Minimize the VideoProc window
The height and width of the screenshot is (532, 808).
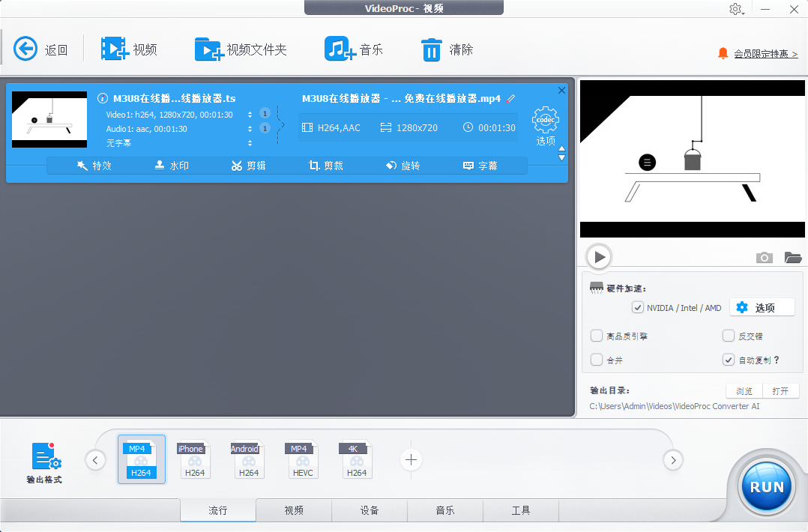[x=765, y=9]
